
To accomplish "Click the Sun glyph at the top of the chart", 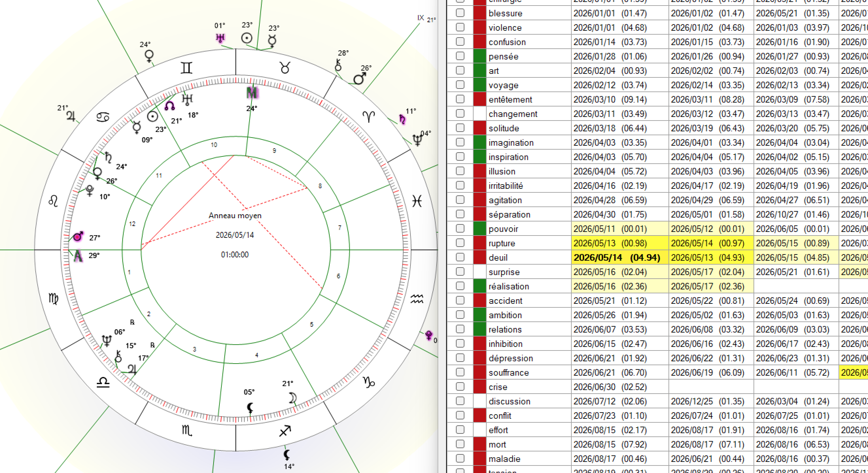I will pyautogui.click(x=246, y=38).
